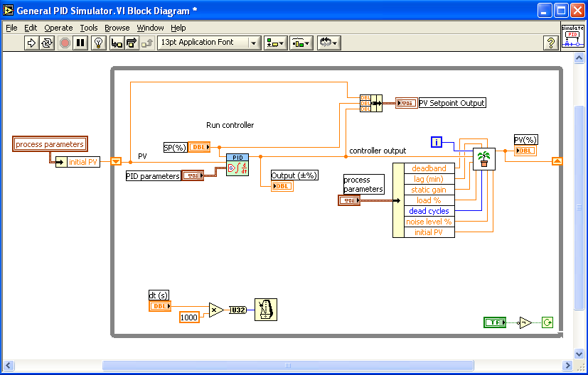Screen dimensions: 588x375
Task: Click the Step Over button
Action: click(x=132, y=43)
